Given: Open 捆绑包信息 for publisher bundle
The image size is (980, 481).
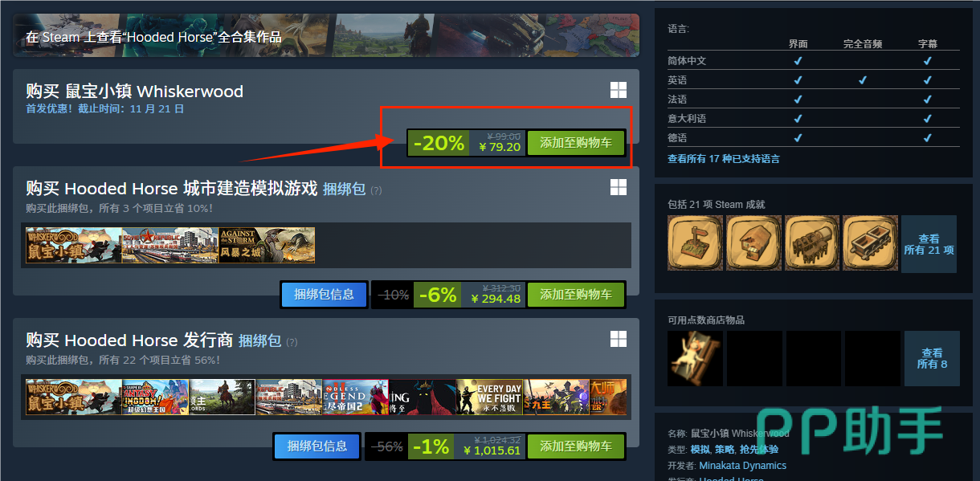Looking at the screenshot, I should [316, 446].
